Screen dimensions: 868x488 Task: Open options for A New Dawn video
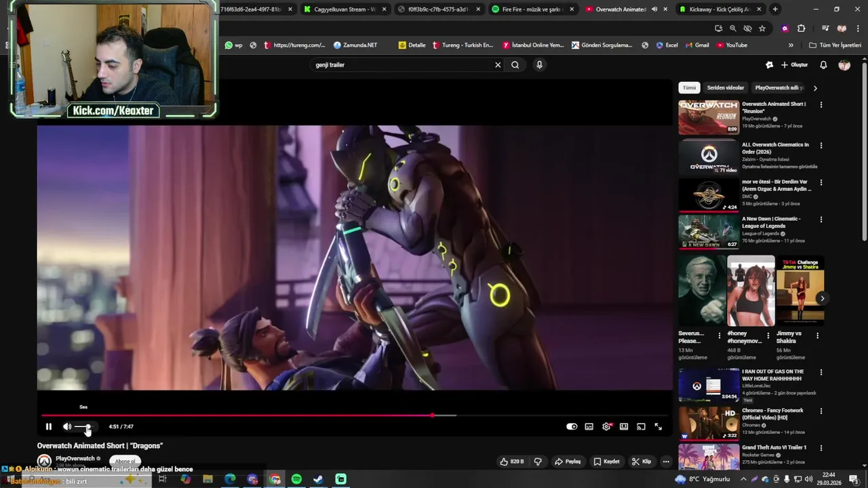[x=821, y=220]
